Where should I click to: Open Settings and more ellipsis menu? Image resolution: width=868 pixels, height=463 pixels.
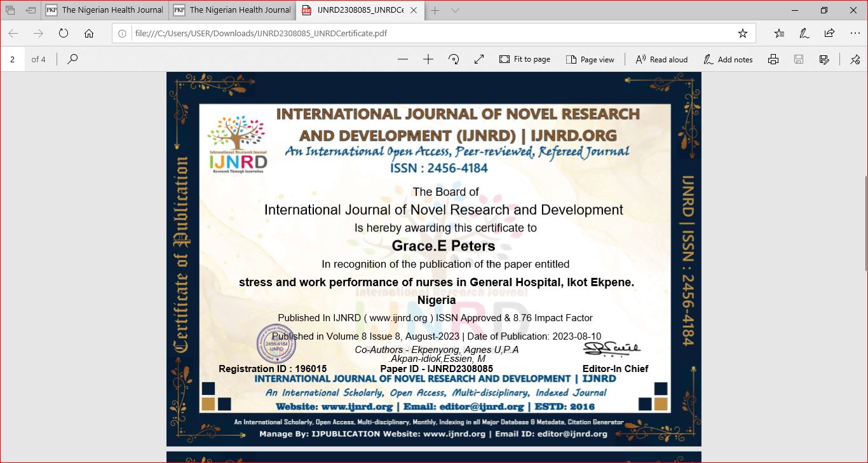point(855,34)
